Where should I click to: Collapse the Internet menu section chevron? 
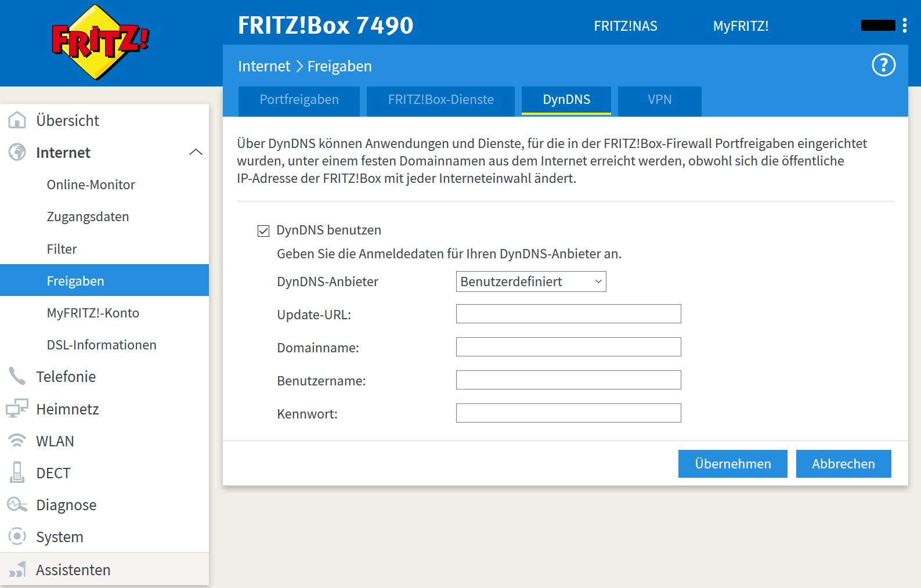click(196, 152)
